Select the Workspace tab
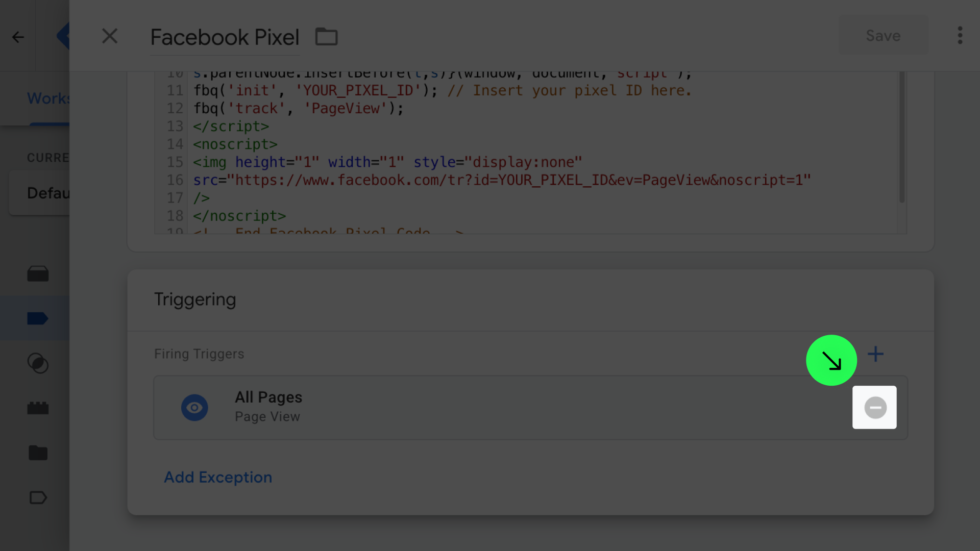Viewport: 980px width, 551px height. 47,98
